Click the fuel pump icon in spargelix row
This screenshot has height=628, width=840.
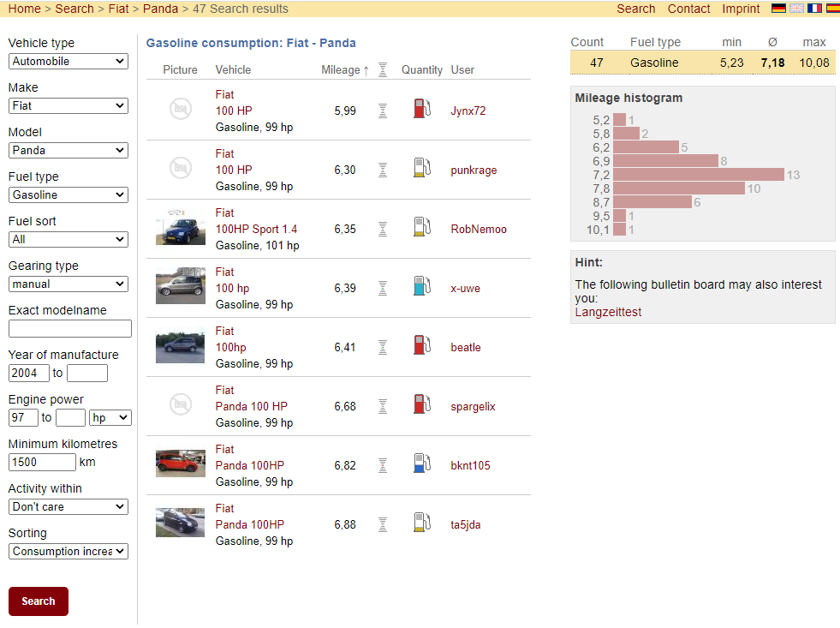tap(422, 404)
